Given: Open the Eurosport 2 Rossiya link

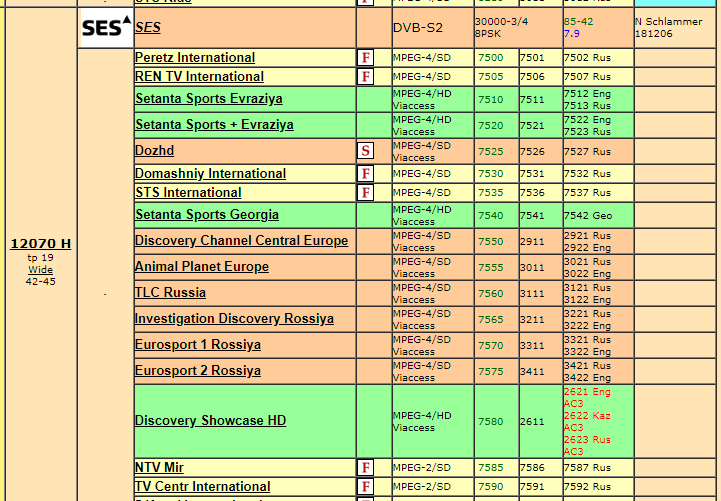Looking at the screenshot, I should point(198,371).
